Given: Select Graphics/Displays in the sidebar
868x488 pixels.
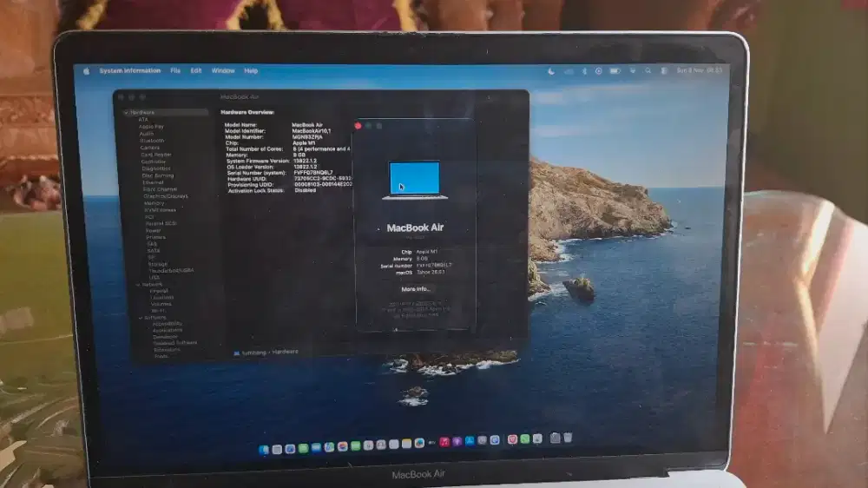Looking at the screenshot, I should point(166,196).
